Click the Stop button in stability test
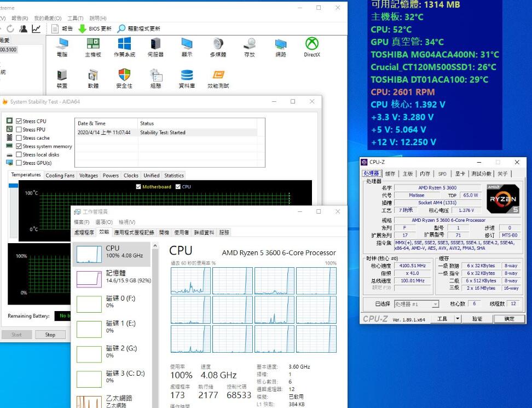 point(50,335)
